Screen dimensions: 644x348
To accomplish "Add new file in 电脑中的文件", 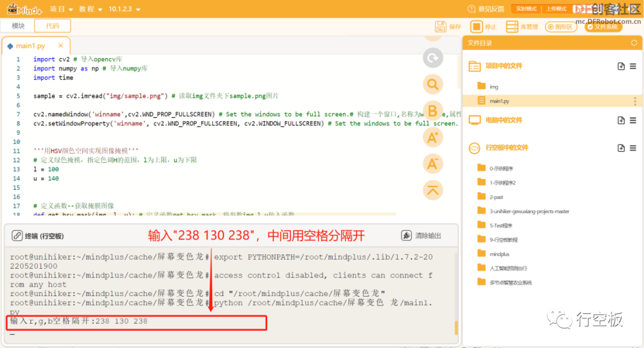I will pyautogui.click(x=621, y=120).
